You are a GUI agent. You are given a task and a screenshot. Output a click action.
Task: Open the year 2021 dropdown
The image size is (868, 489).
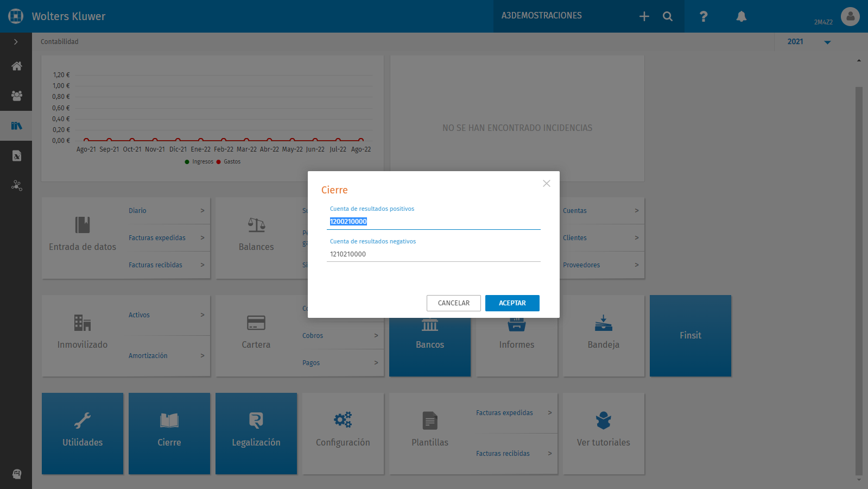[x=809, y=42]
